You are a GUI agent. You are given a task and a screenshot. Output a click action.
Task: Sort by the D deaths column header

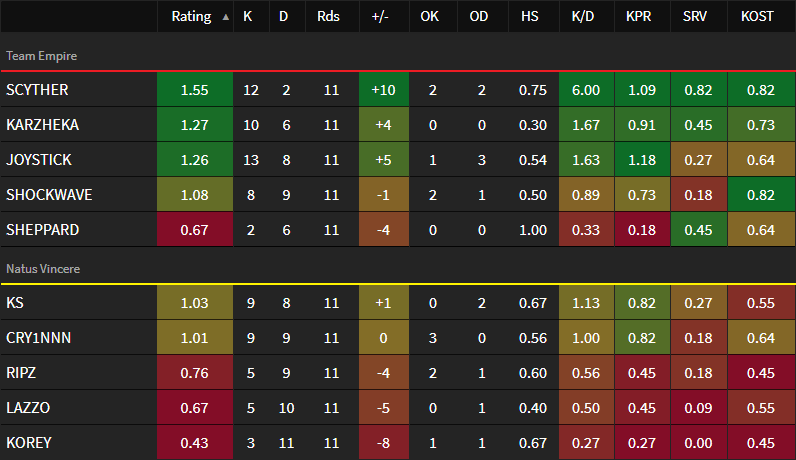coord(285,17)
